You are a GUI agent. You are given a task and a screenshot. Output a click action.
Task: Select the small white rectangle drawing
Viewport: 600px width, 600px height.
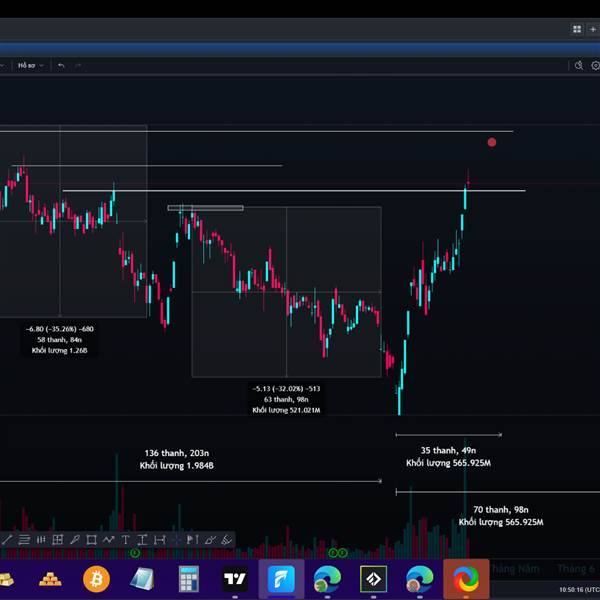point(205,208)
